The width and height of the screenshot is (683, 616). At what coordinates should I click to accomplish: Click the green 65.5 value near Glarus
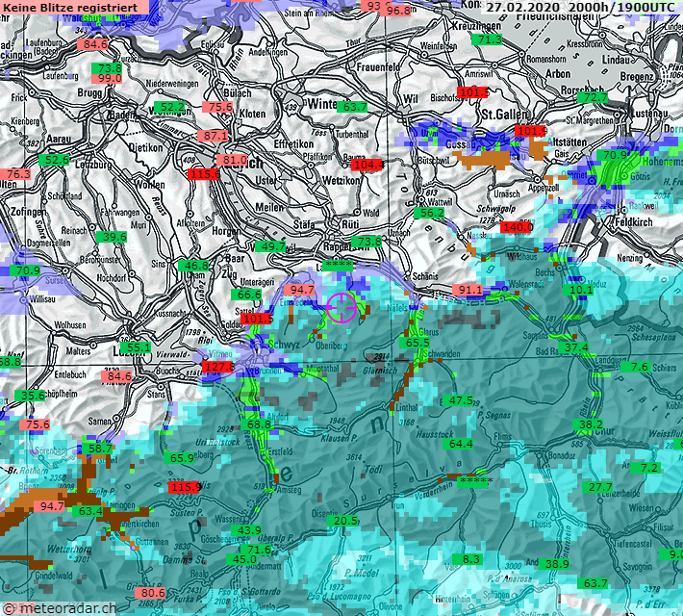(x=415, y=343)
